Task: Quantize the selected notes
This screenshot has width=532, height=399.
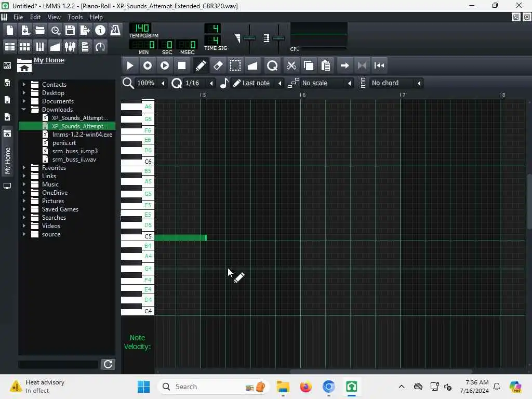Action: [272, 65]
